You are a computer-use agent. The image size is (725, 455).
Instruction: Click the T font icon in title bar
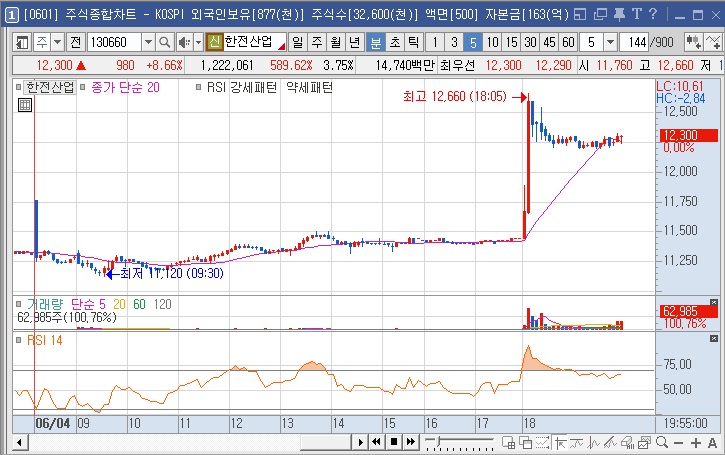point(637,14)
